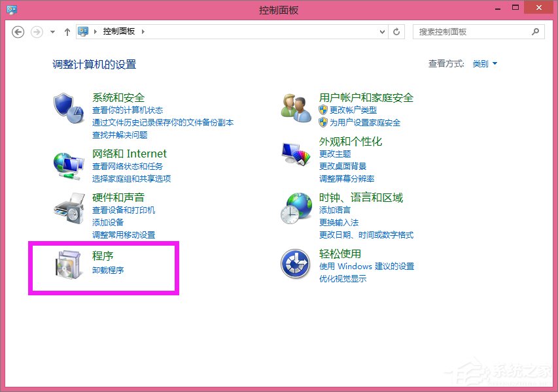Click the Control Panel icon in the address bar

pos(82,31)
